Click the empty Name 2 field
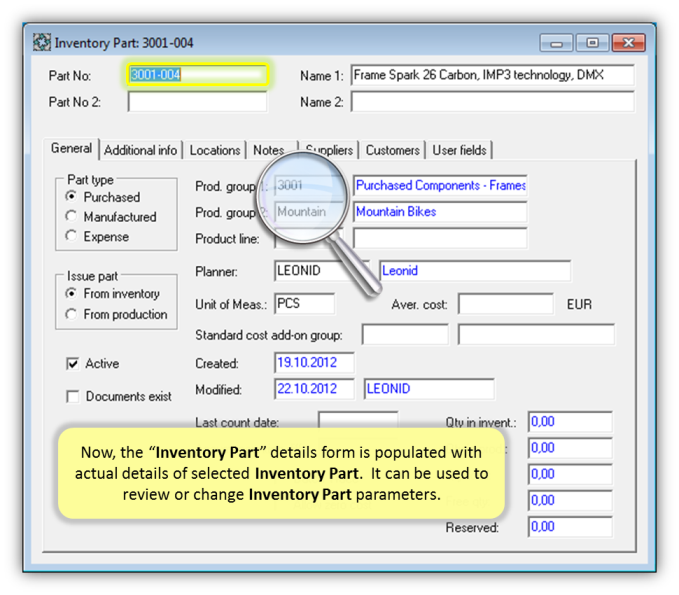The width and height of the screenshot is (679, 595). pos(493,102)
